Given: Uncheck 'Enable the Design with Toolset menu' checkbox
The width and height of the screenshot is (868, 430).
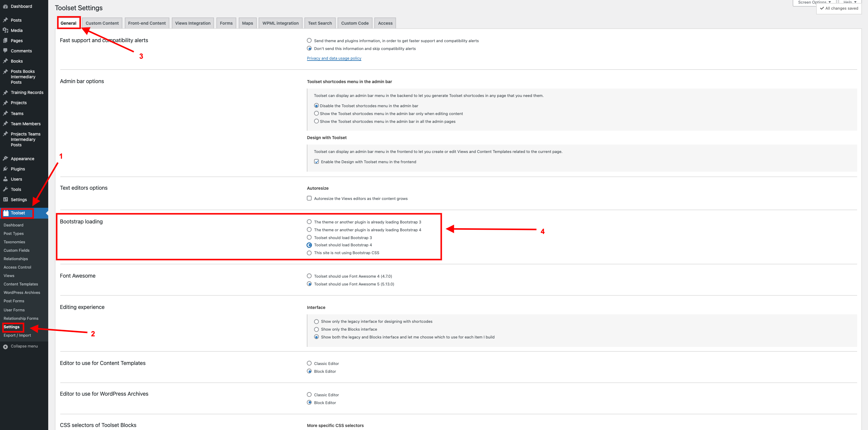Looking at the screenshot, I should [x=316, y=162].
